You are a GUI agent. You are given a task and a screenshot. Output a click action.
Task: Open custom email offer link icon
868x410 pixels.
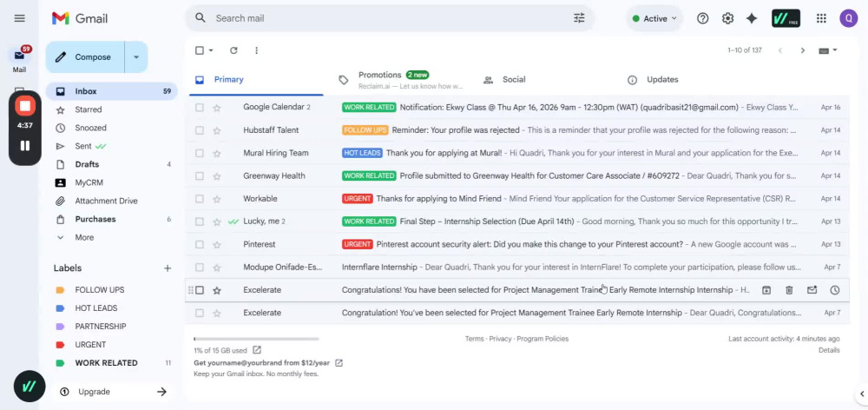tap(339, 363)
